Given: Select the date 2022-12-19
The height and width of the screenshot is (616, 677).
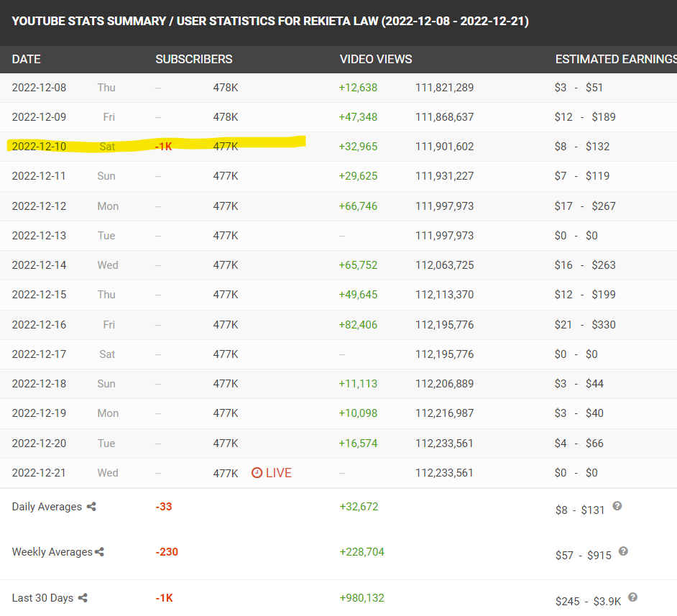Looking at the screenshot, I should [x=39, y=413].
